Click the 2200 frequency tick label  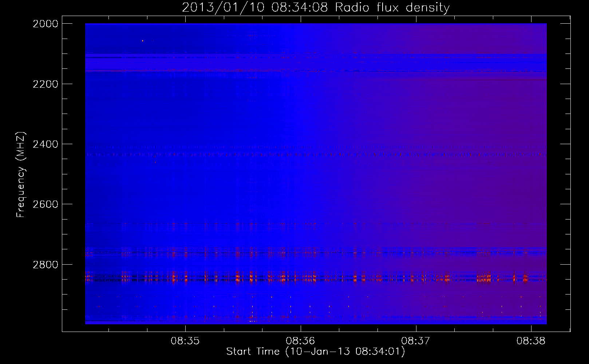point(46,84)
